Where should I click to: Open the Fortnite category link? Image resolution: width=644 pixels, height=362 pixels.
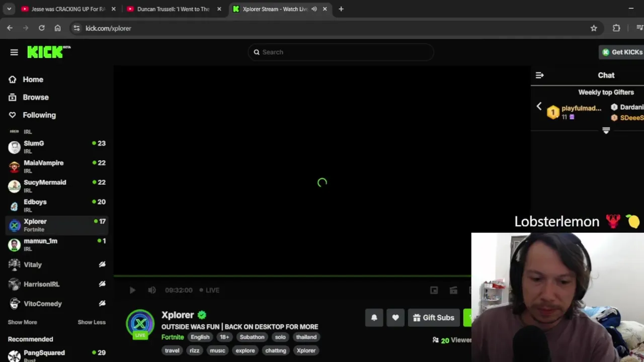coord(173,337)
